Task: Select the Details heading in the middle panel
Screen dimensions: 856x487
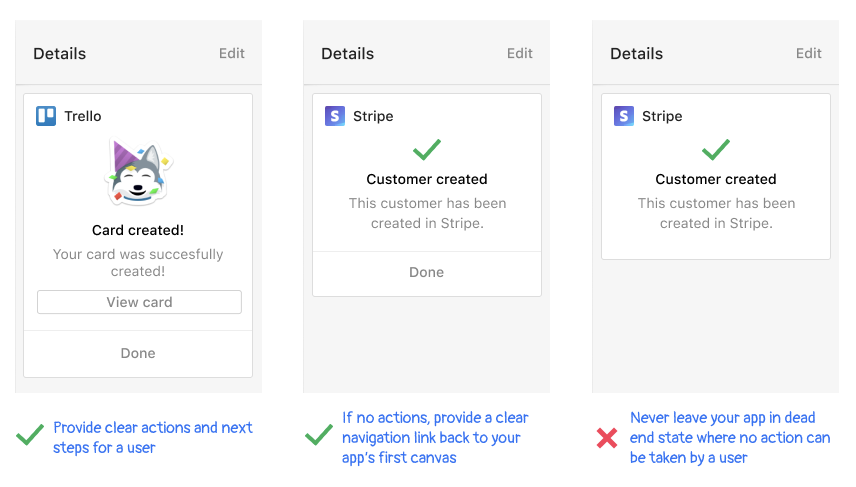Action: click(x=348, y=53)
